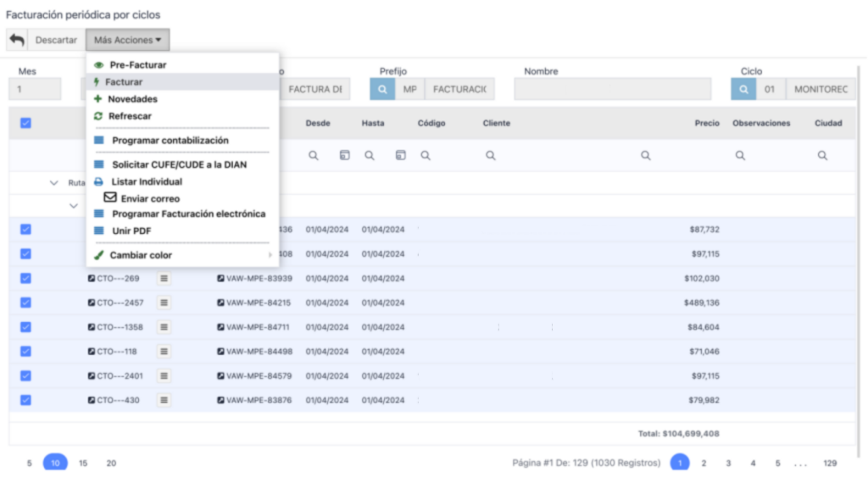Open the Desde column calendar picker icon
The image size is (868, 488).
point(344,156)
